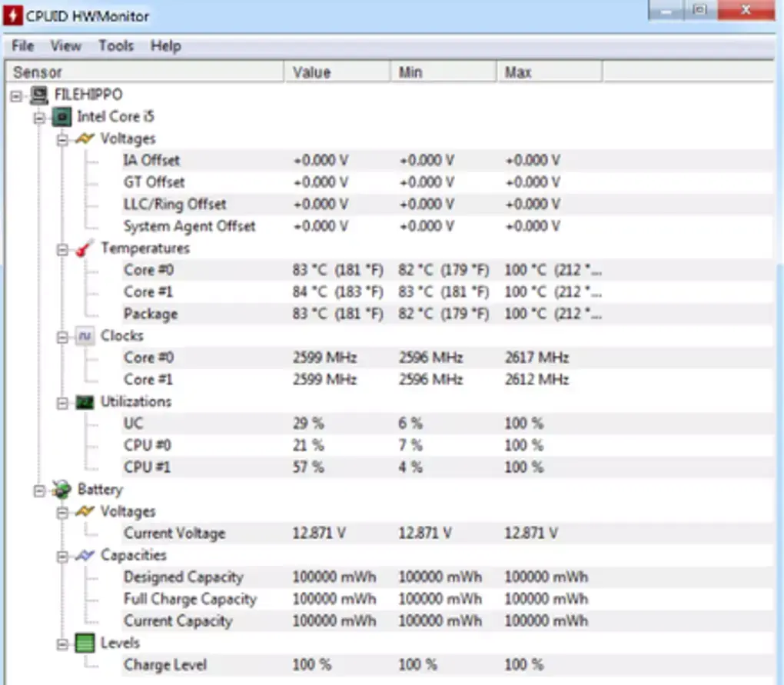
Task: Maximize the HWMonitor window
Action: (x=700, y=10)
